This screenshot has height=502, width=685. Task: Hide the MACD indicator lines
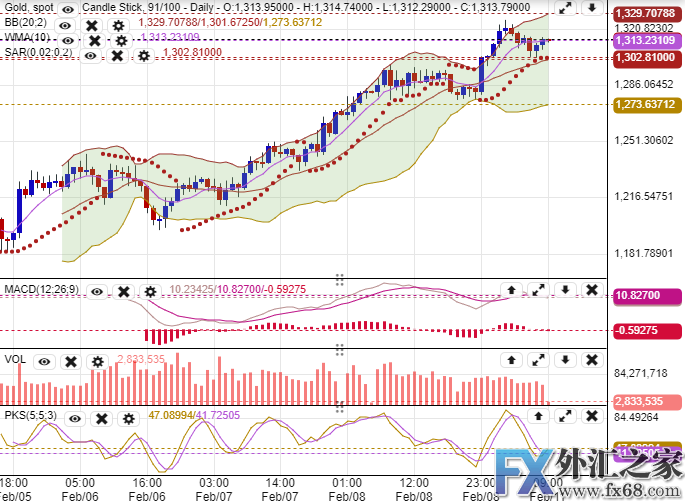(97, 292)
